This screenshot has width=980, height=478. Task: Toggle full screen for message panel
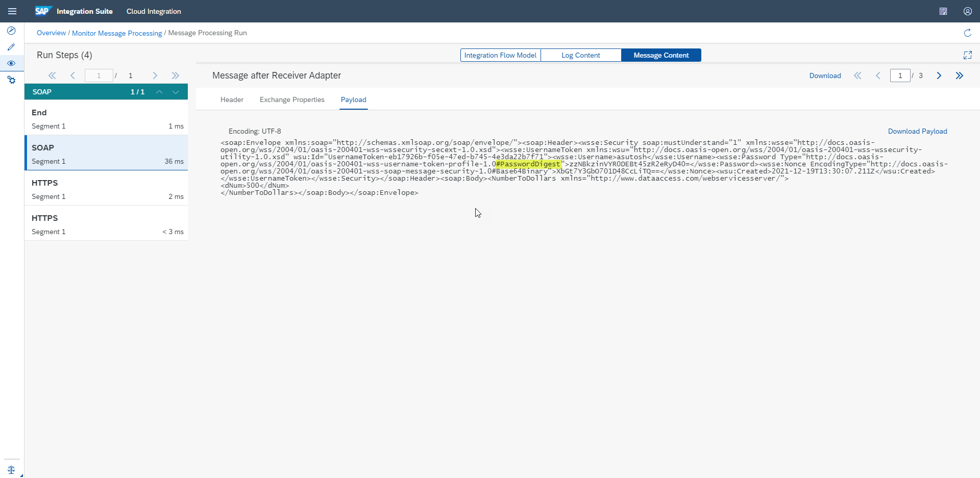[x=967, y=55]
